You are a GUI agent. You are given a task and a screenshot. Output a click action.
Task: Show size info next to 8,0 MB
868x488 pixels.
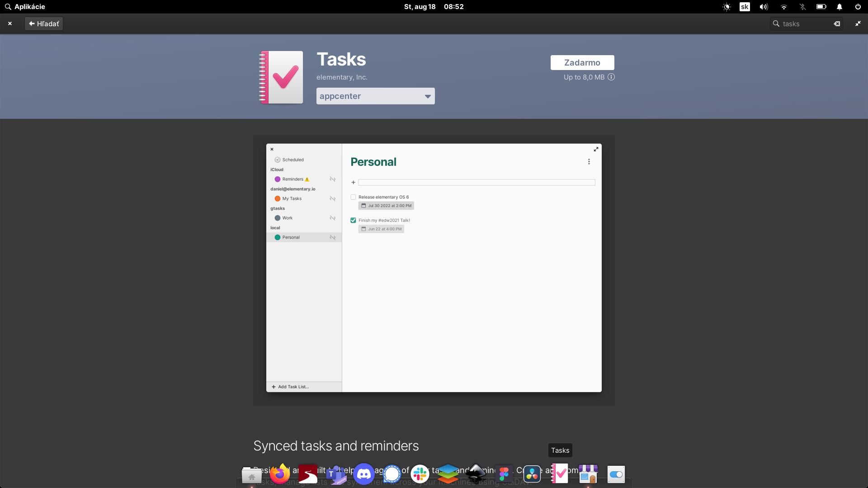click(x=611, y=77)
